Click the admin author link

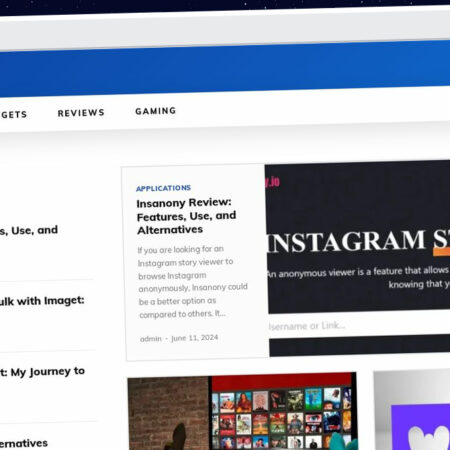[151, 339]
